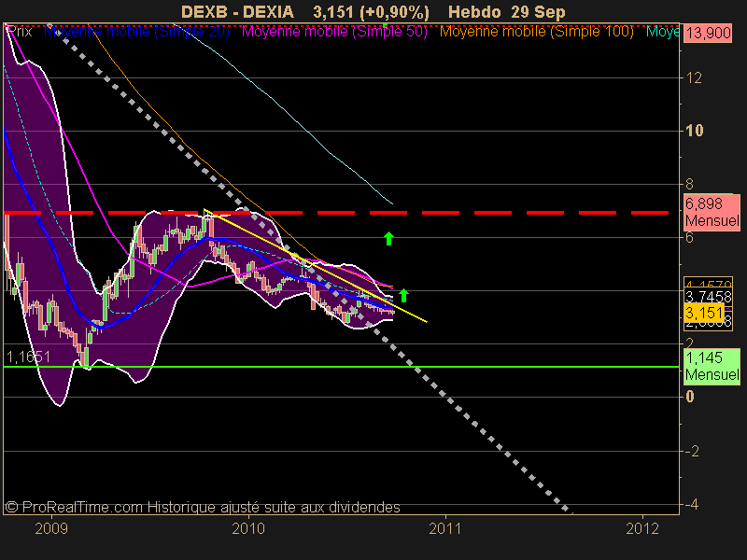Click the 2010 date axis label
The width and height of the screenshot is (747, 560).
tap(248, 528)
